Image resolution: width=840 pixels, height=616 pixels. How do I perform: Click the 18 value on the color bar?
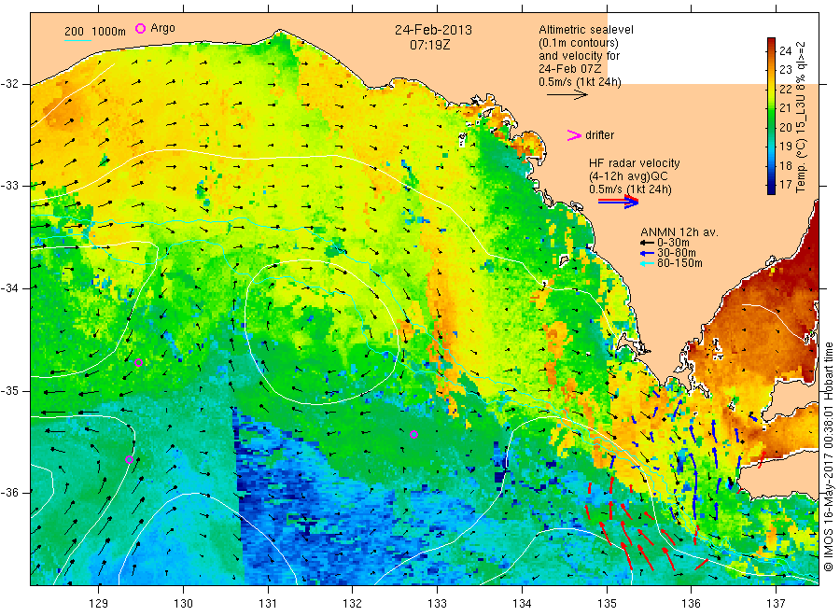[785, 165]
